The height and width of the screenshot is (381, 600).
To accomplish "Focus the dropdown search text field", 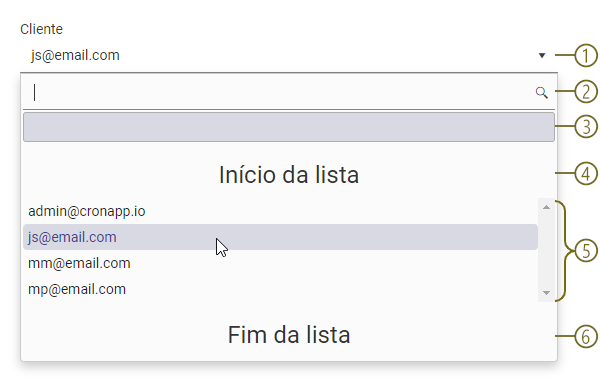I will click(281, 93).
